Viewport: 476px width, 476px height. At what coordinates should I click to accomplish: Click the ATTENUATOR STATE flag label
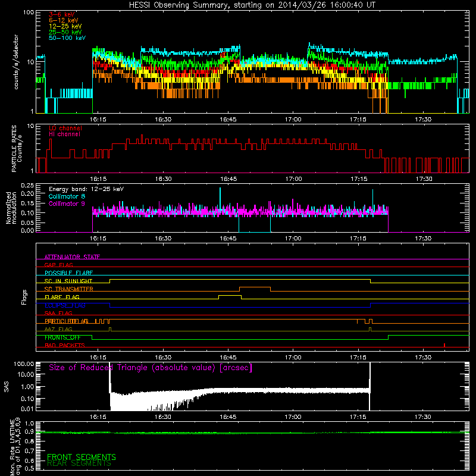tap(72, 257)
